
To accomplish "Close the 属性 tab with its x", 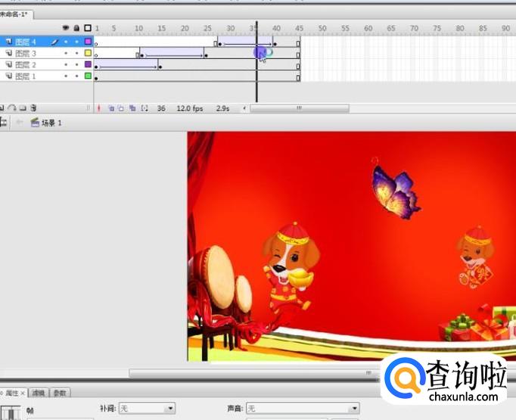I will [x=23, y=393].
